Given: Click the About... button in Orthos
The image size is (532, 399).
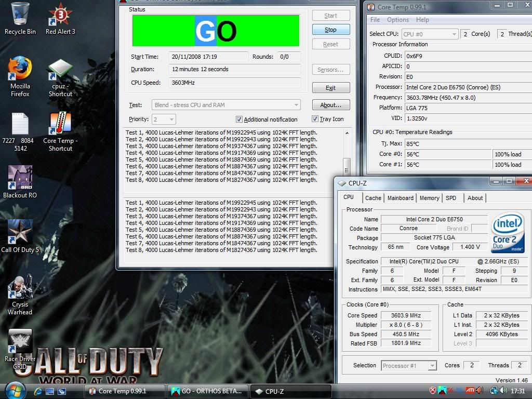Looking at the screenshot, I should point(330,105).
